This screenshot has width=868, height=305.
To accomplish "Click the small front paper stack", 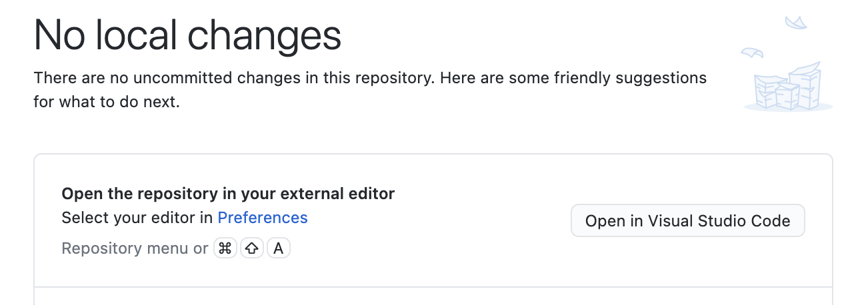I will tap(787, 95).
